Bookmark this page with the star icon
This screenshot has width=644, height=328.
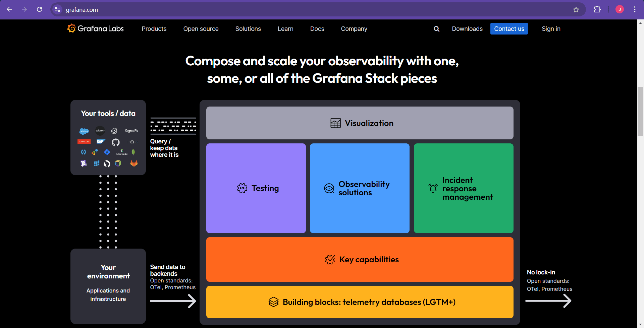(576, 9)
